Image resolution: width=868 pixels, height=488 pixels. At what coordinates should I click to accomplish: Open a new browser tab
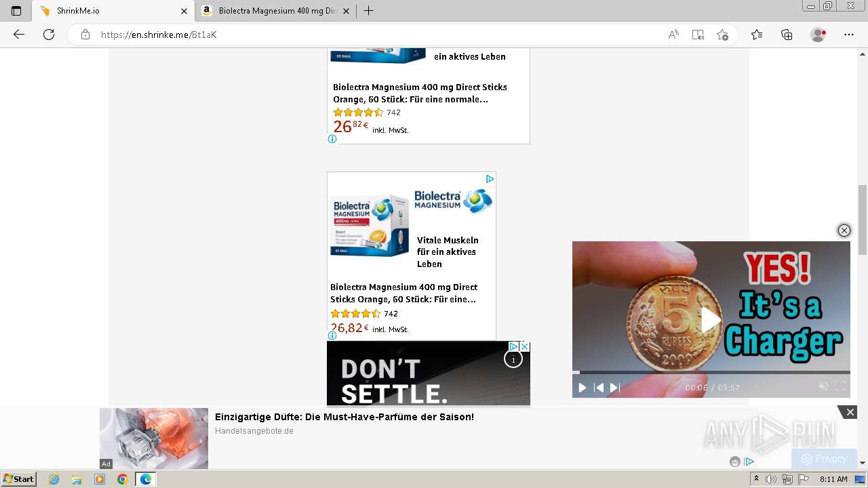point(368,11)
